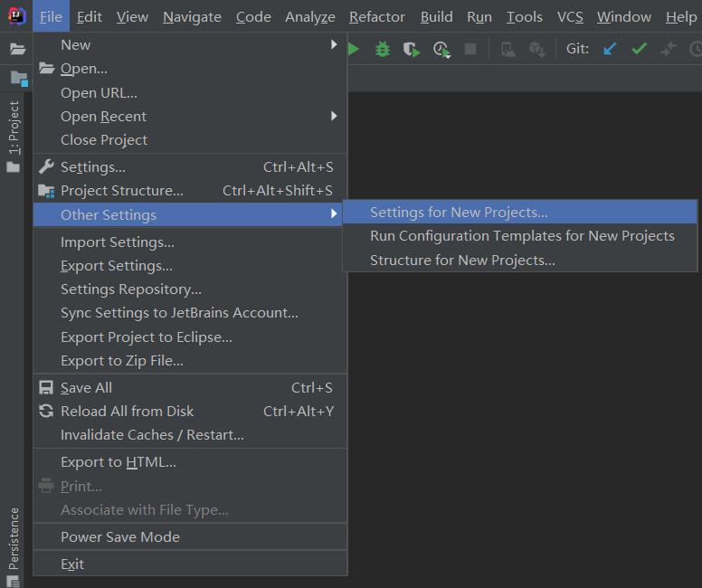This screenshot has width=702, height=588.
Task: Expand the New submenu arrow
Action: 334,44
